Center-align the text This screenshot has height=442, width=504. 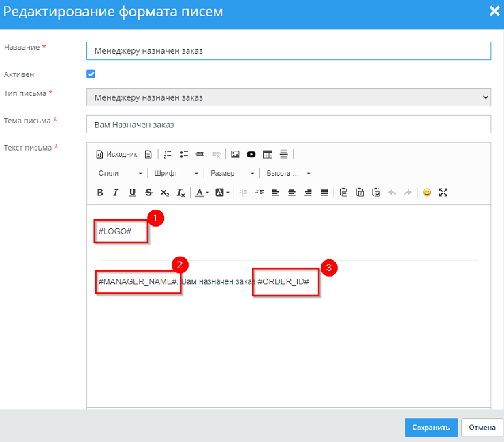[292, 193]
